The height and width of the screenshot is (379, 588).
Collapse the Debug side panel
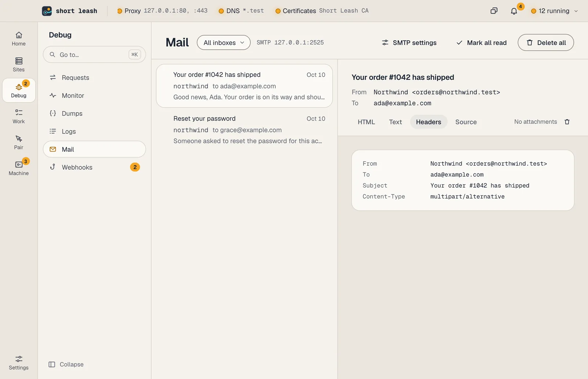click(x=66, y=364)
